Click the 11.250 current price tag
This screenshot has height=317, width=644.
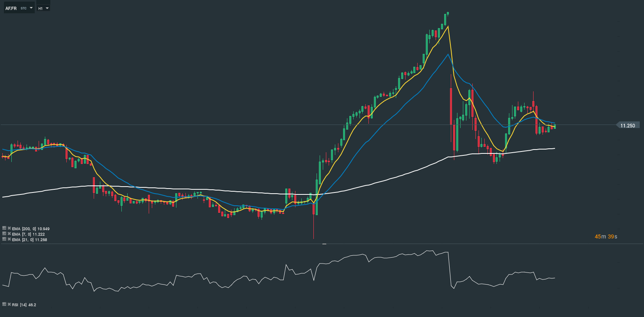click(x=628, y=125)
